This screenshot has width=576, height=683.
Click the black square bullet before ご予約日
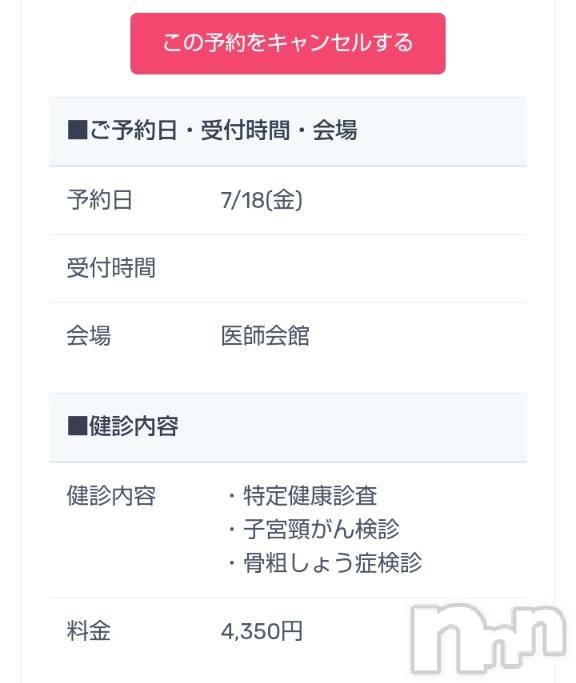(78, 130)
